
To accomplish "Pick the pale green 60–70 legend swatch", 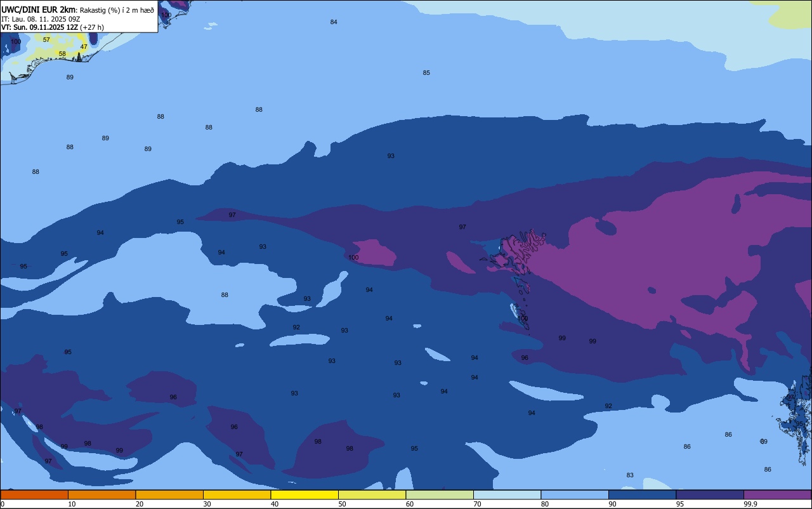I will pos(440,494).
